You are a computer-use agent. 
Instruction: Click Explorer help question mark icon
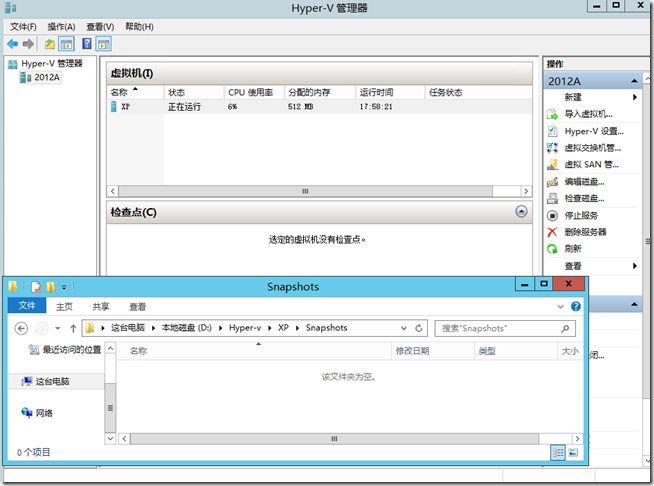tap(576, 306)
